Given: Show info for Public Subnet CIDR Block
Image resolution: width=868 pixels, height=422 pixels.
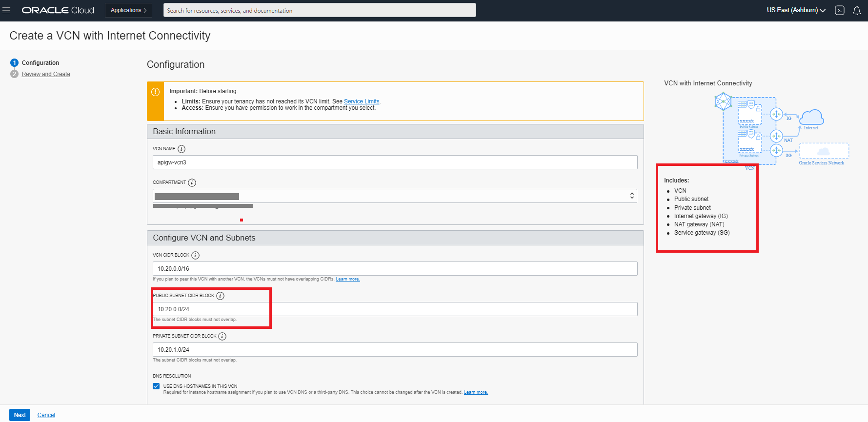Looking at the screenshot, I should pyautogui.click(x=221, y=296).
